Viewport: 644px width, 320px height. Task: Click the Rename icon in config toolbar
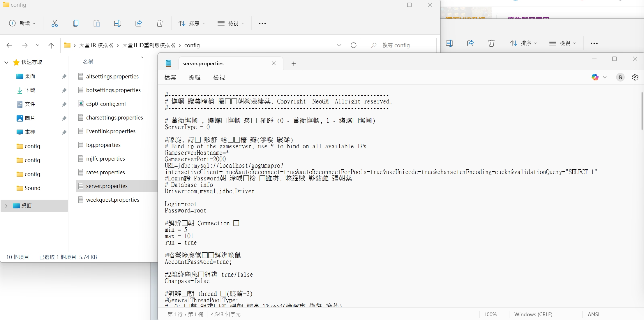118,23
